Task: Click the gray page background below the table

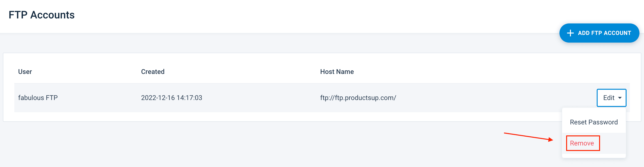Action: coord(250,145)
